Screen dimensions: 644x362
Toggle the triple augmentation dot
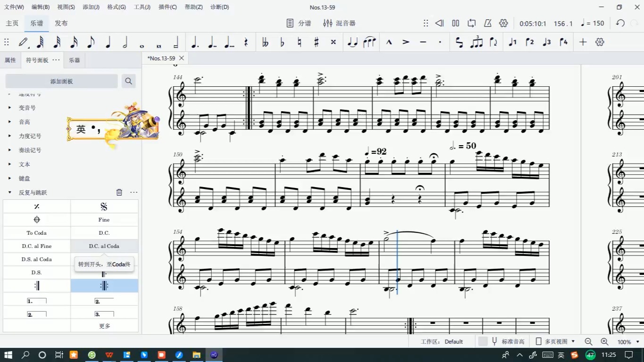click(229, 42)
